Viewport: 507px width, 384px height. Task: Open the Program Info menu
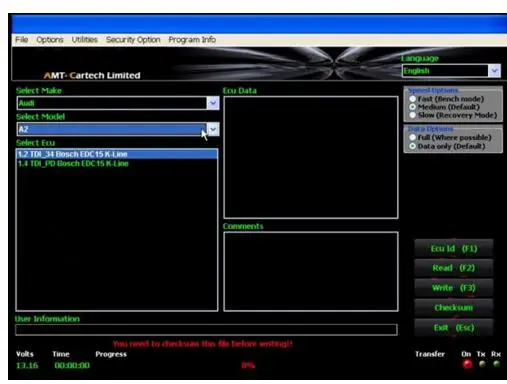tap(192, 40)
